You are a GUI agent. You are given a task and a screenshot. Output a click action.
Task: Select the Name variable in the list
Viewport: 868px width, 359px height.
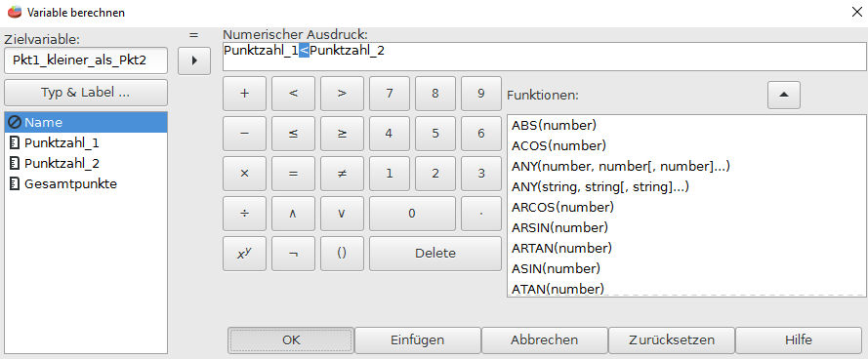point(86,122)
